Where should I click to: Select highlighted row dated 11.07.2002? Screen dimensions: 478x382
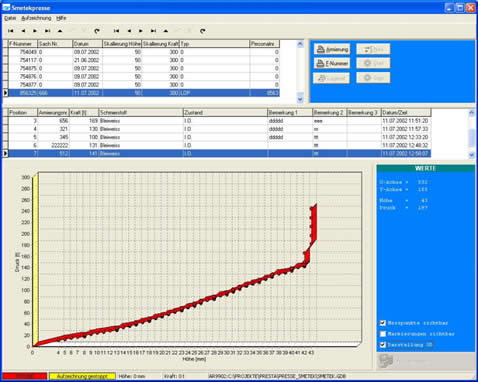click(x=144, y=93)
